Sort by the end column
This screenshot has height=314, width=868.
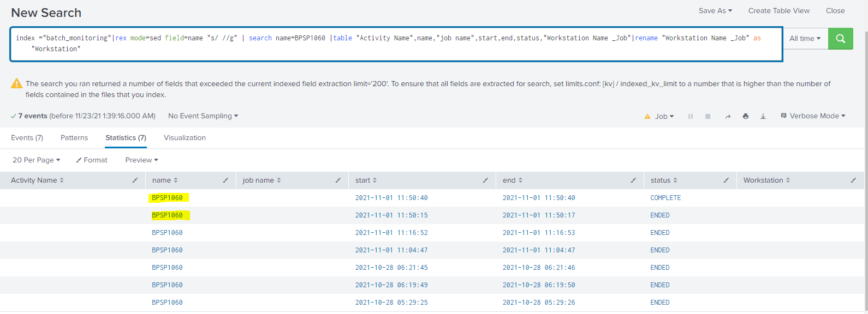click(x=513, y=180)
